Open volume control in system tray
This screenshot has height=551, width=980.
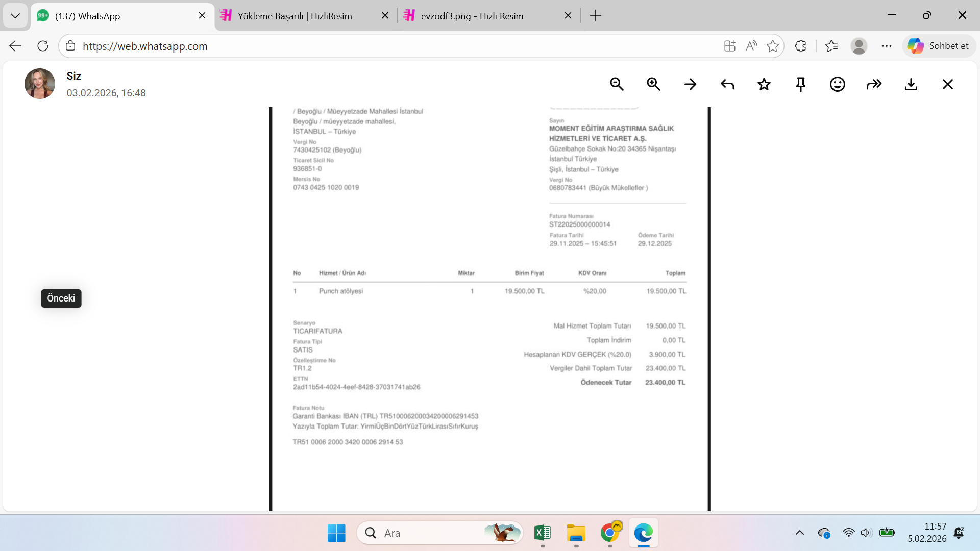(x=866, y=533)
